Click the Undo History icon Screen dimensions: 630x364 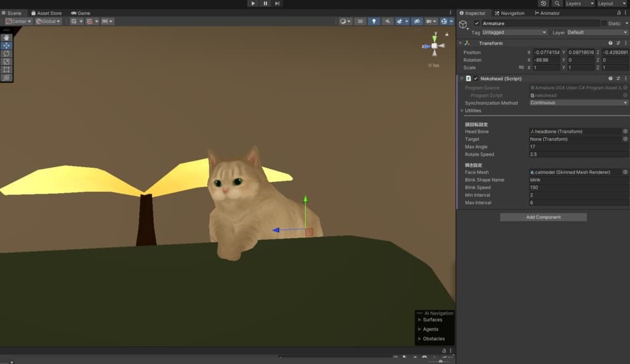click(x=543, y=4)
